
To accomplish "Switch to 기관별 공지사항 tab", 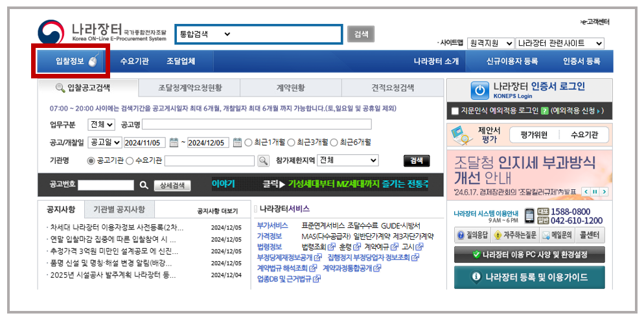I will click(119, 209).
